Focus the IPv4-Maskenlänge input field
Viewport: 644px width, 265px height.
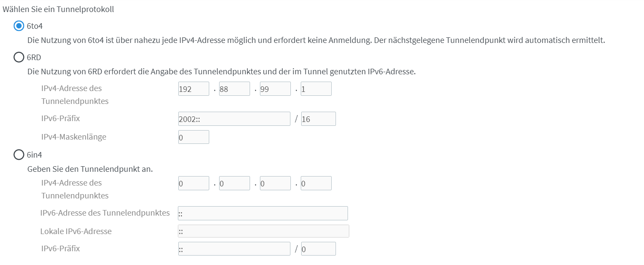pos(193,137)
